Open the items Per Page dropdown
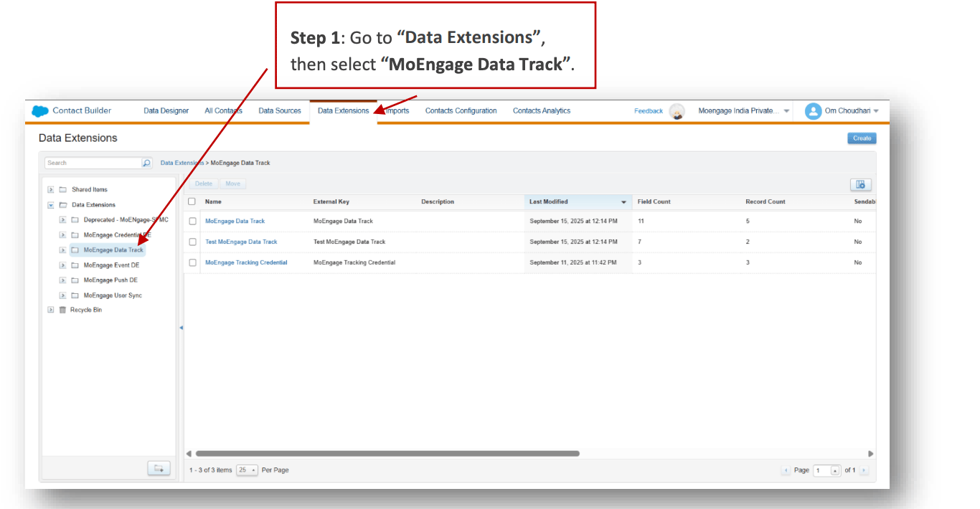Image resolution: width=980 pixels, height=509 pixels. 247,470
